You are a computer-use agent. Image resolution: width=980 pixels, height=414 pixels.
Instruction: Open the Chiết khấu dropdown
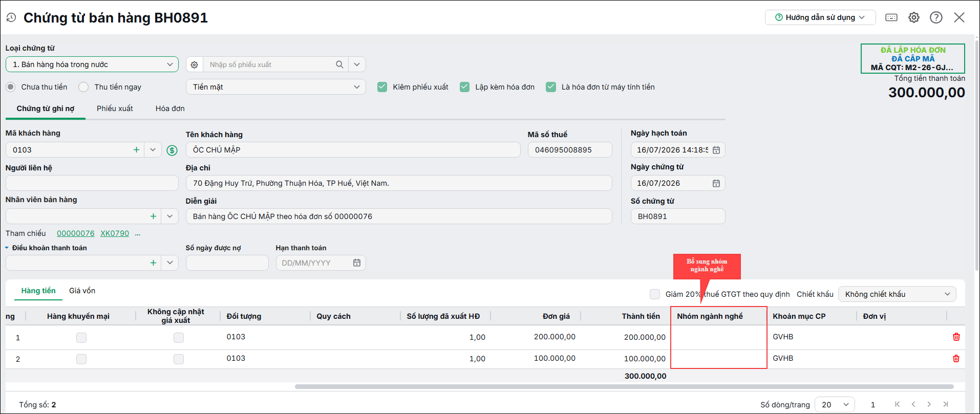tap(897, 294)
